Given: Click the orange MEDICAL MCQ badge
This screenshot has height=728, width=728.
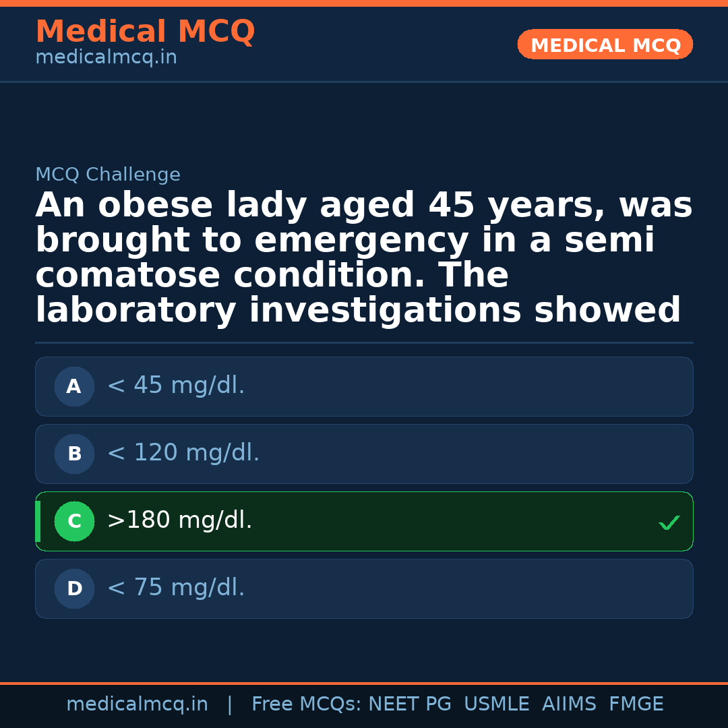Looking at the screenshot, I should point(605,45).
